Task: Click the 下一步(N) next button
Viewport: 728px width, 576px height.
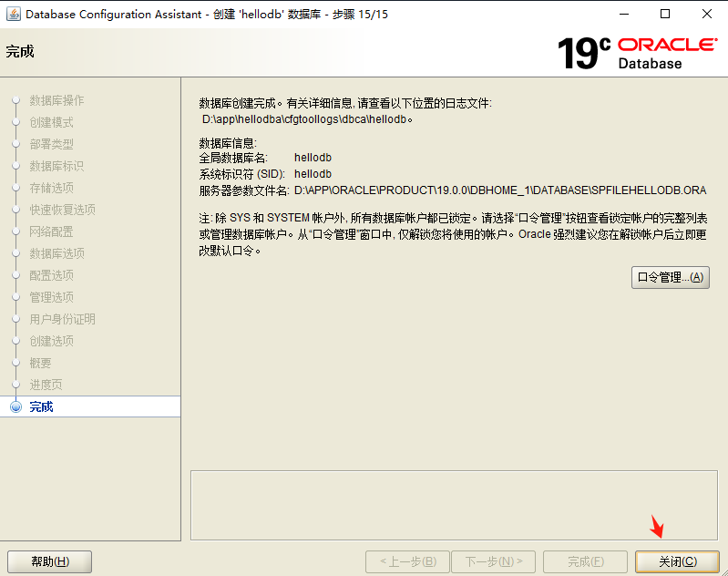Action: [x=494, y=561]
